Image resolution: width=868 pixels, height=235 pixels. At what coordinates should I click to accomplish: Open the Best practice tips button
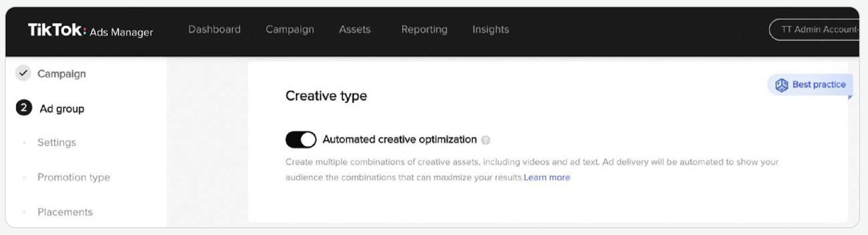(810, 85)
